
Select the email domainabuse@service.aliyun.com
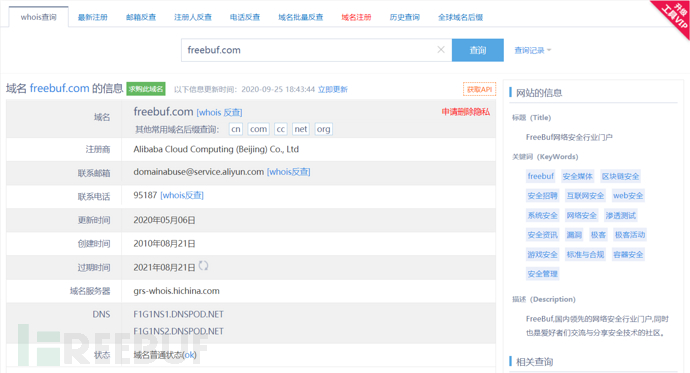[198, 172]
